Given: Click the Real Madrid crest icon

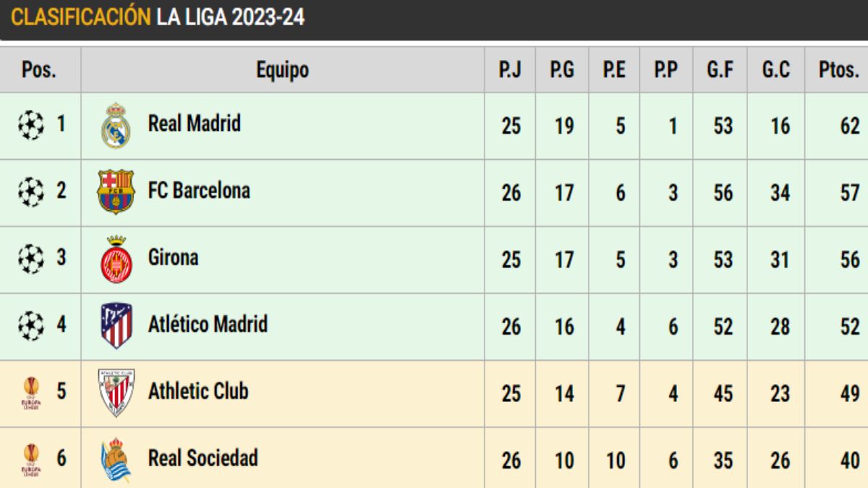Looking at the screenshot, I should [116, 126].
